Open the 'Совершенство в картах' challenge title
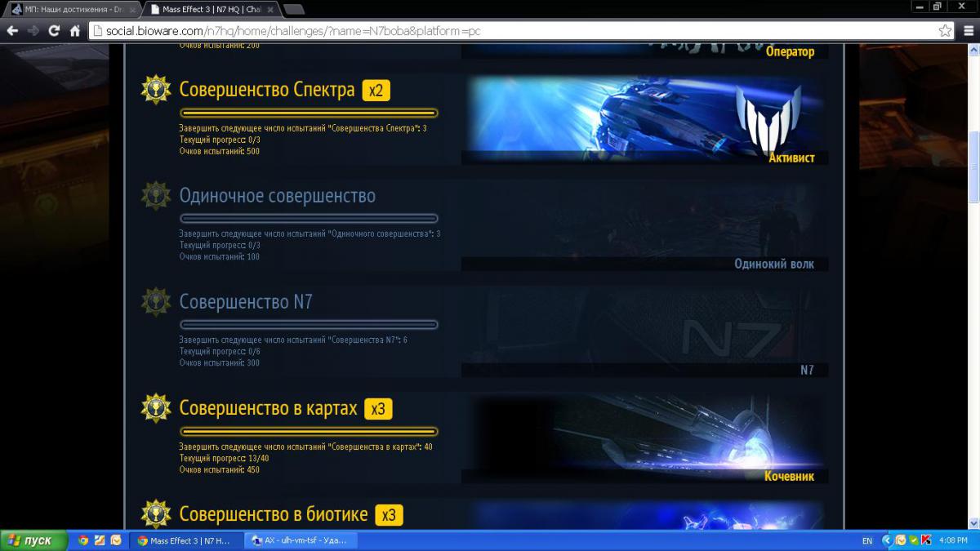 click(268, 408)
